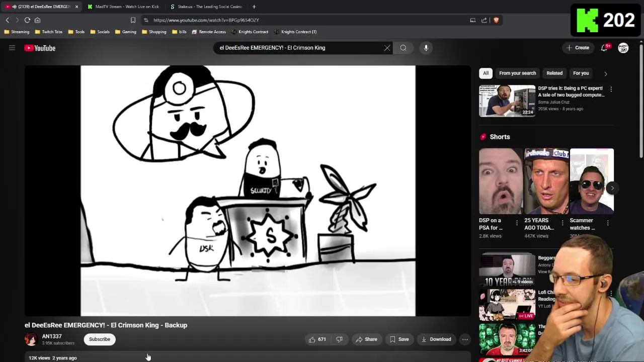Close the el DeeEsRee YouTube tab

[76, 7]
